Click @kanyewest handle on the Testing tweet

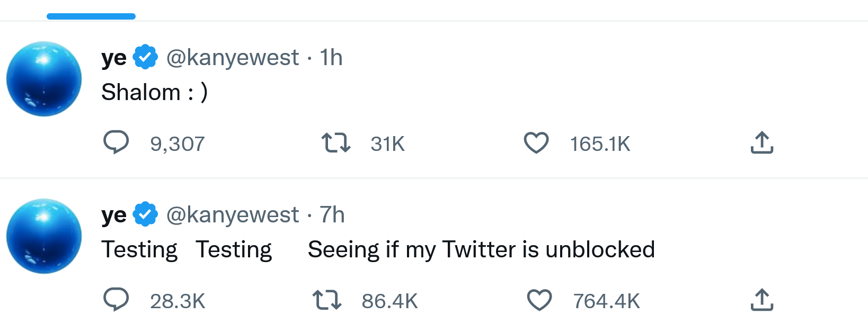pyautogui.click(x=233, y=214)
